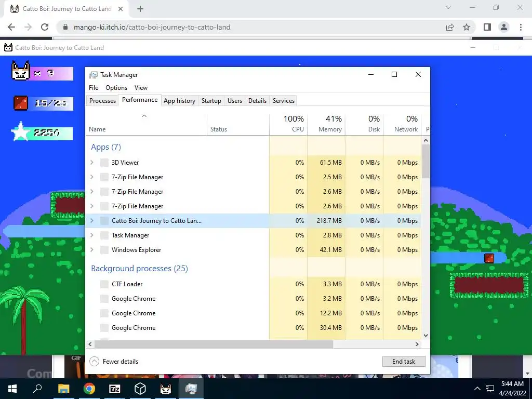Open Chrome profile avatar

(x=504, y=27)
